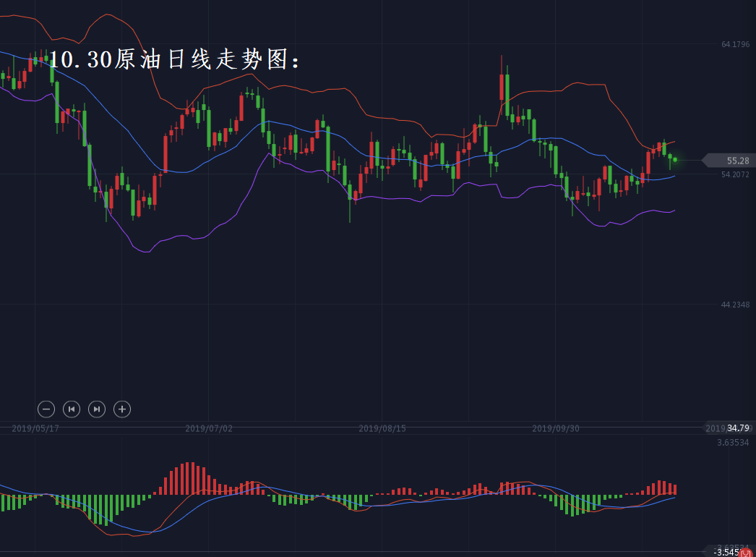
Task: Click the 2019/05/17 date label
Action: coord(35,428)
